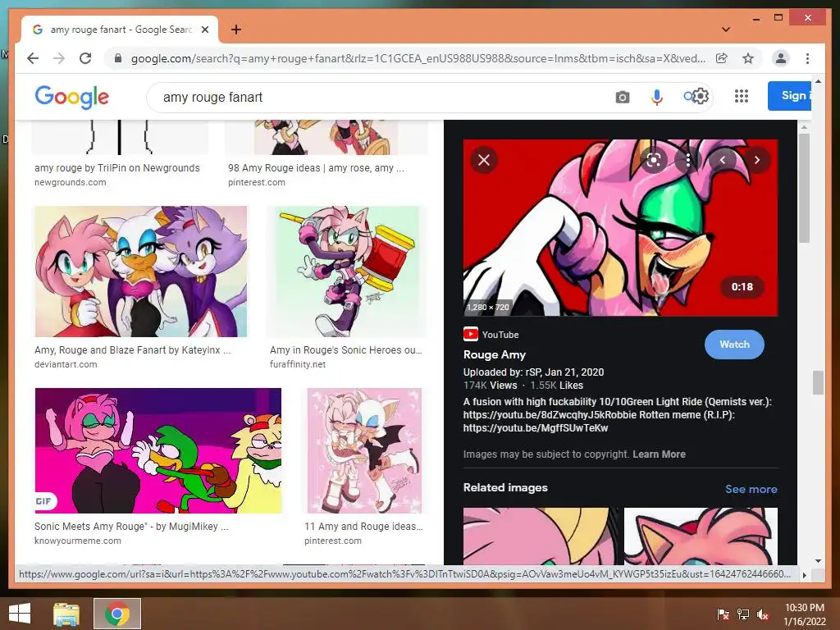
Task: Open the tab search down chevron
Action: [x=726, y=30]
